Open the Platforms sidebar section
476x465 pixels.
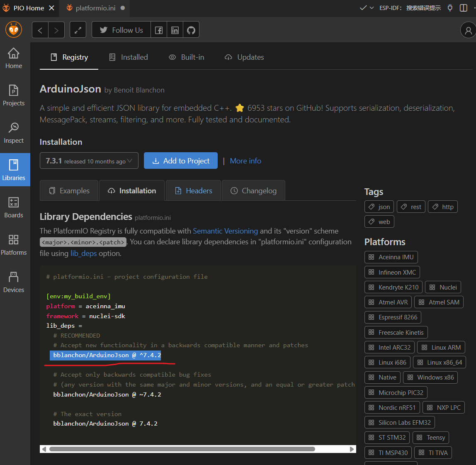click(x=14, y=245)
